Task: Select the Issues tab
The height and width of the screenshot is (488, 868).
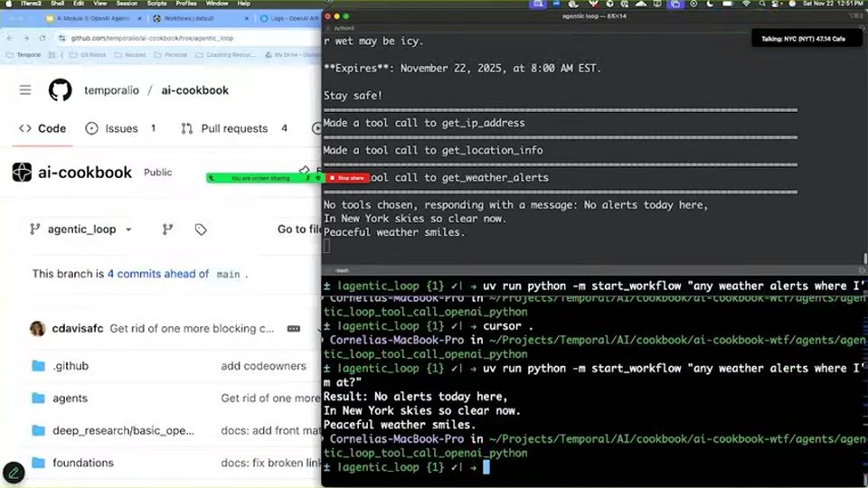Action: (120, 128)
